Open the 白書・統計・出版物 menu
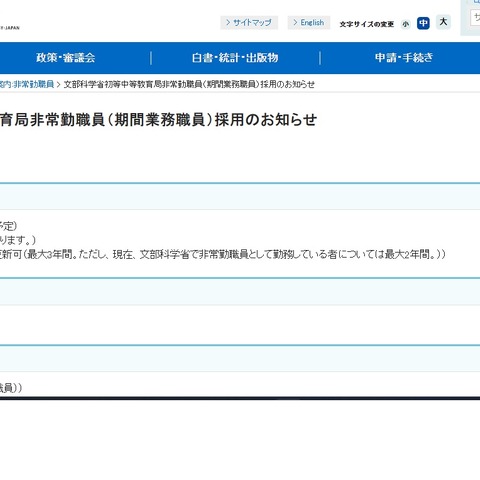The image size is (480, 480). coord(235,58)
